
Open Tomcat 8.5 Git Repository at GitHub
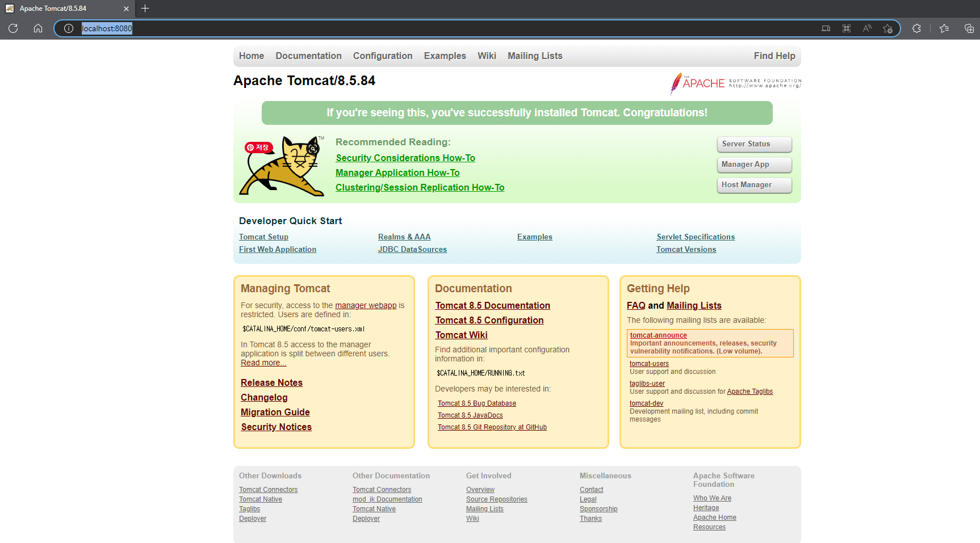click(x=492, y=427)
